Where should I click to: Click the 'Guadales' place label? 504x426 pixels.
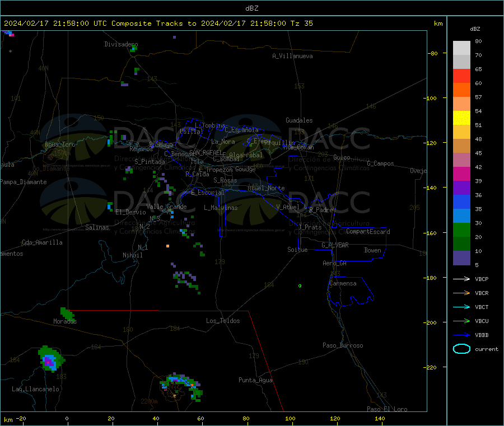click(x=299, y=120)
